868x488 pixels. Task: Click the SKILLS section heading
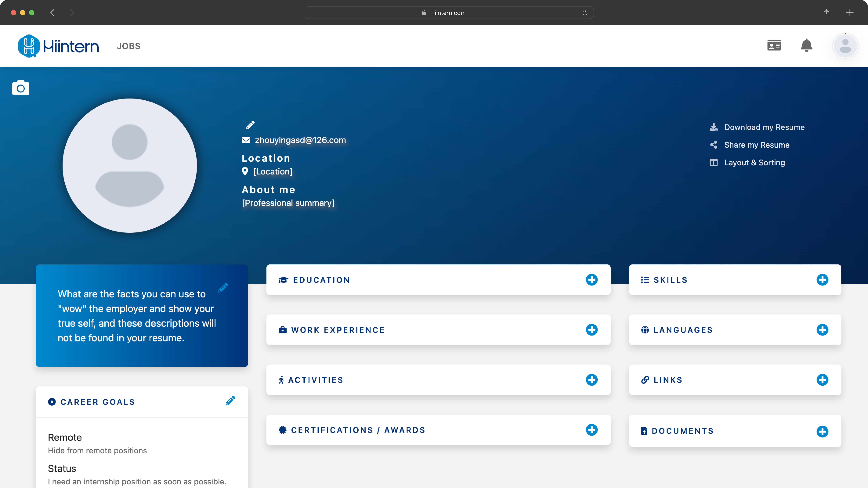pyautogui.click(x=671, y=280)
